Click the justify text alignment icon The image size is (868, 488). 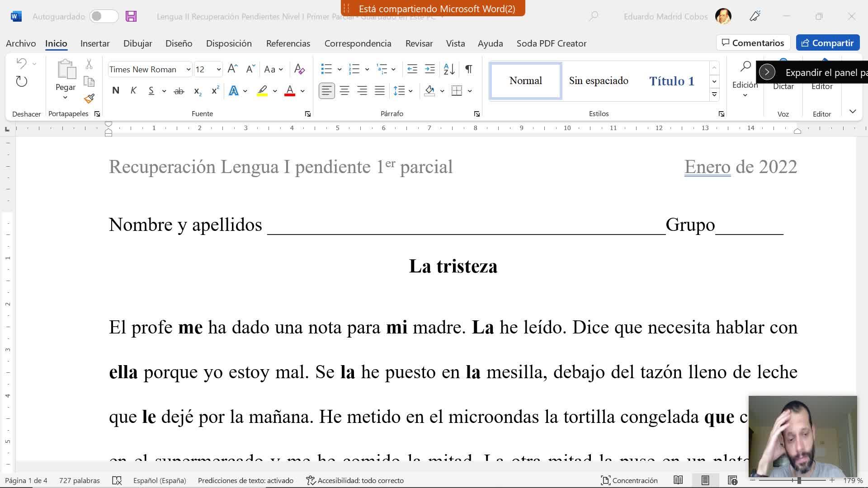[x=380, y=91]
